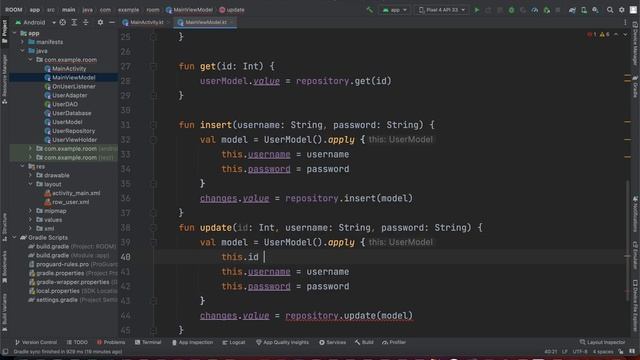The height and width of the screenshot is (360, 640).
Task: Open the Layout Inspector button
Action: tap(602, 342)
